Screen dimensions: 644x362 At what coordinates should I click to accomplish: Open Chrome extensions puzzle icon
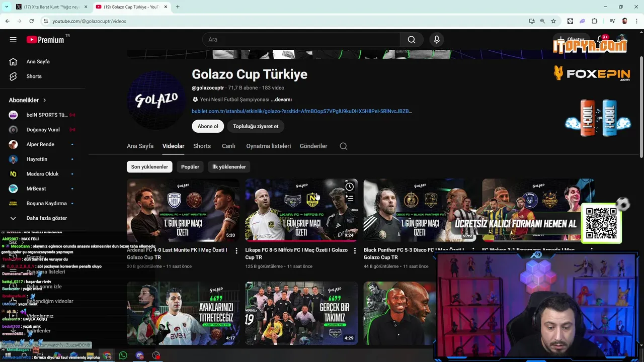pyautogui.click(x=595, y=21)
